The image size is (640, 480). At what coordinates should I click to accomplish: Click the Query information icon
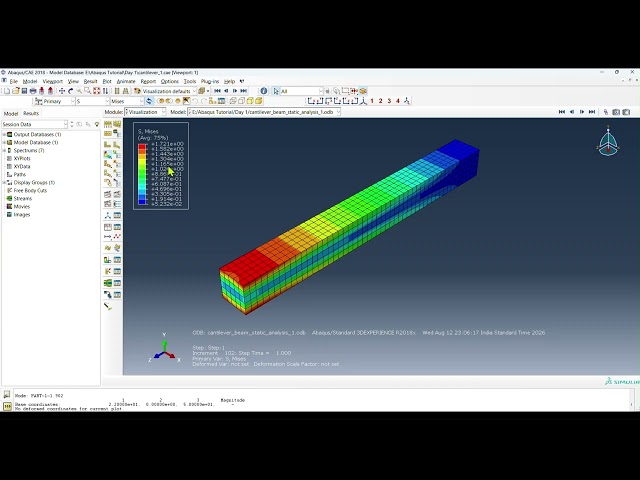tap(264, 91)
